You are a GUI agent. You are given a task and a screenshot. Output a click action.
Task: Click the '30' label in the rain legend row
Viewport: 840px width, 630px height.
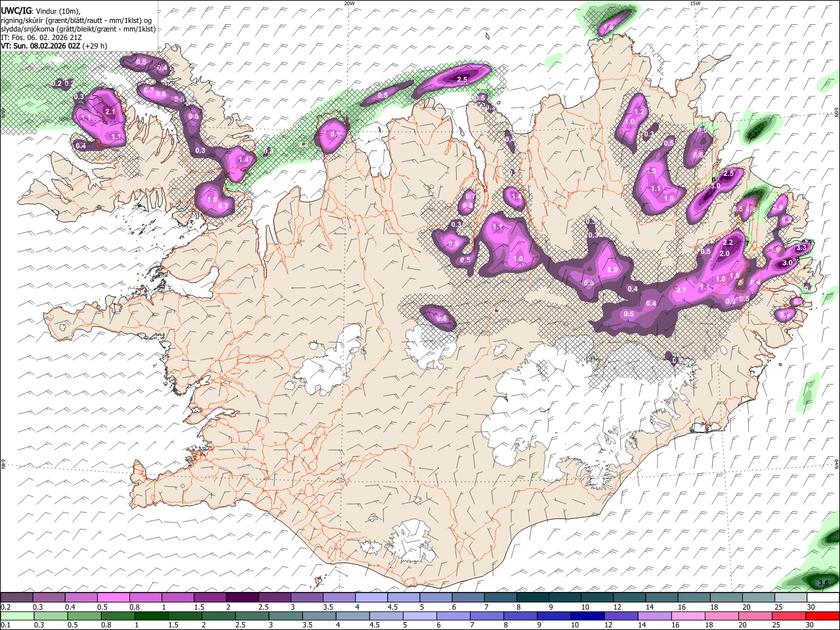[811, 625]
